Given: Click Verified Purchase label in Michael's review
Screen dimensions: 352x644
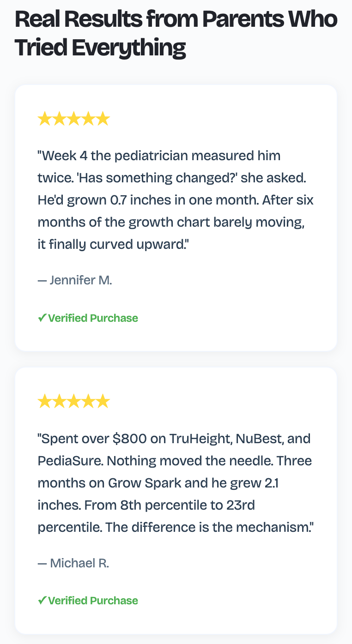Looking at the screenshot, I should 93,600.
